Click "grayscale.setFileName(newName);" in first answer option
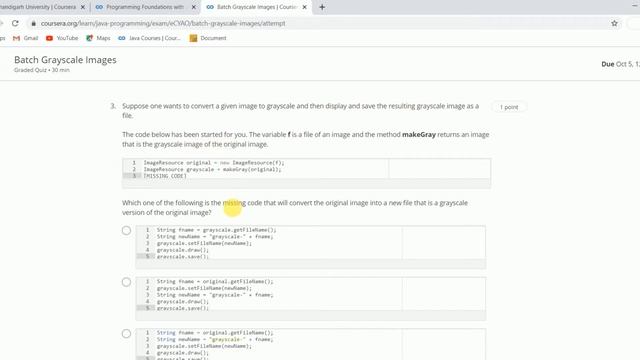 tap(204, 243)
